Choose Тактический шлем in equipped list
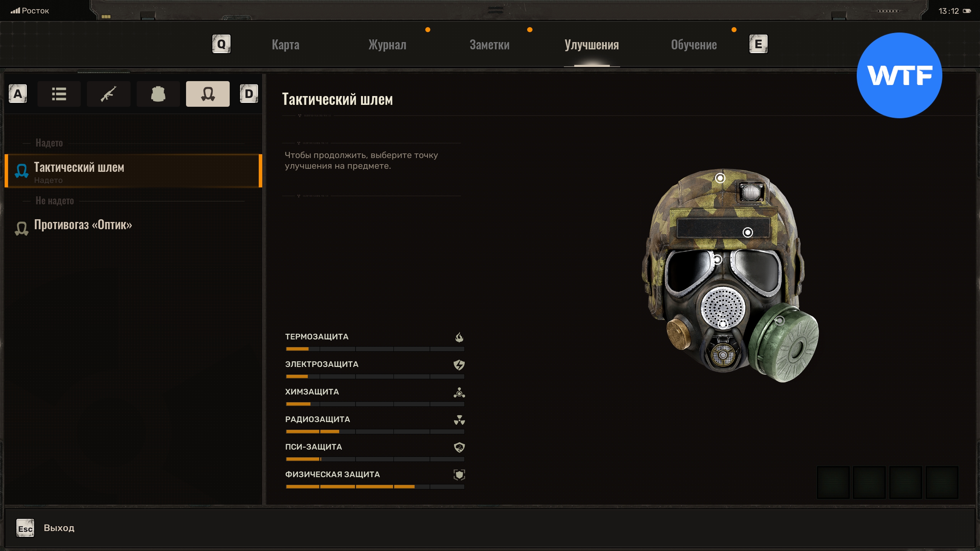Viewport: 980px width, 551px height. coord(133,171)
